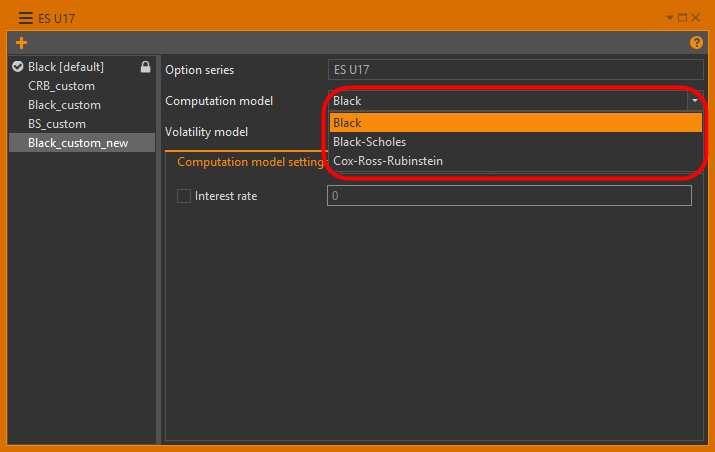The image size is (715, 452).
Task: Click the Option series text field
Action: pos(515,70)
